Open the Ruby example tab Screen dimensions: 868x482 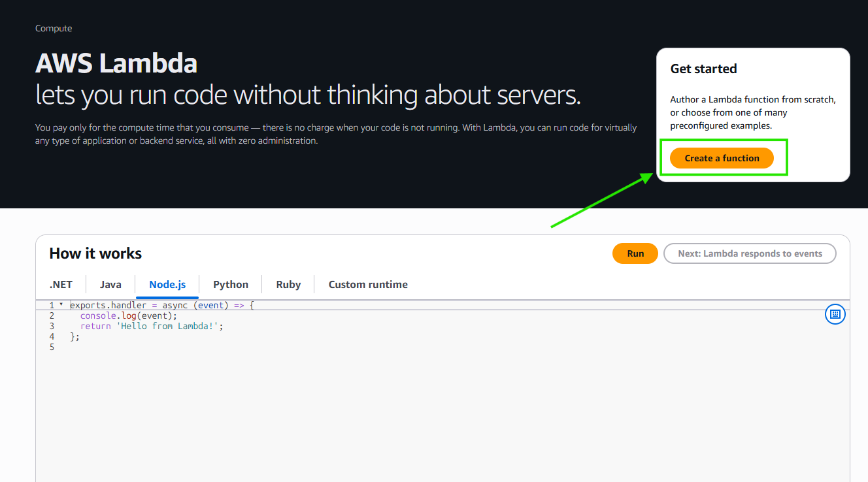[x=288, y=284]
